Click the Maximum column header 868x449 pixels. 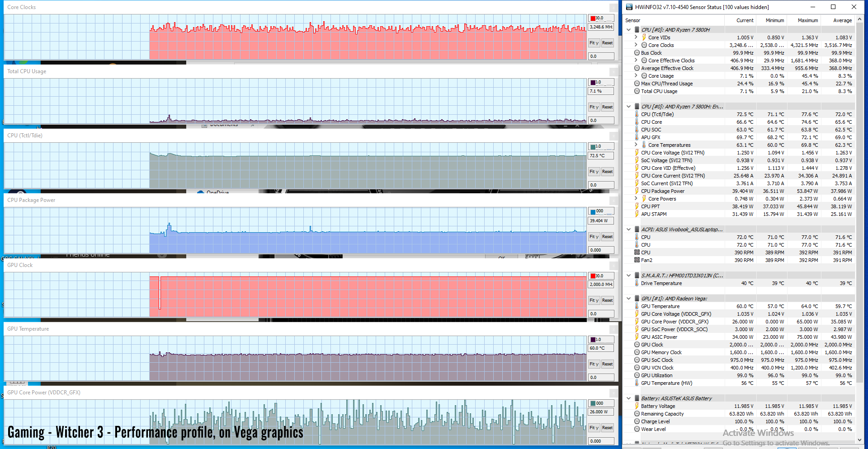pos(807,20)
